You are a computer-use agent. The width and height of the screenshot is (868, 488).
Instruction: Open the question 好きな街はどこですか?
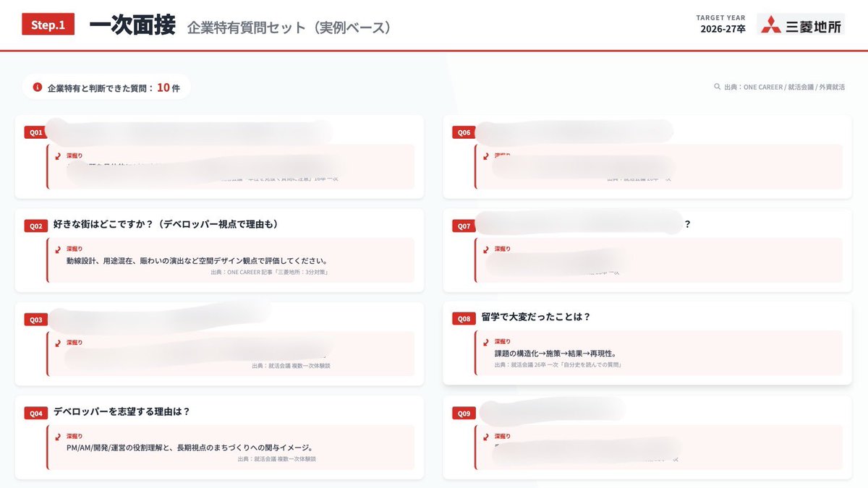point(166,225)
